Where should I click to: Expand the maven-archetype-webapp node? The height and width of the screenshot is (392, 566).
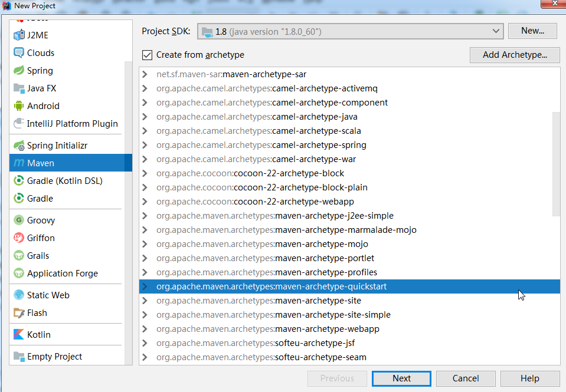[x=145, y=328]
